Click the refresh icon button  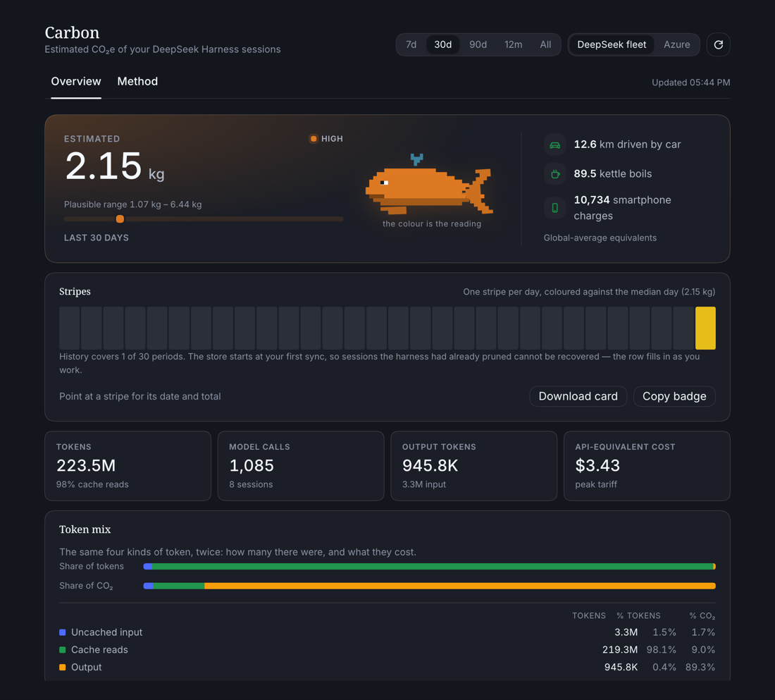718,44
